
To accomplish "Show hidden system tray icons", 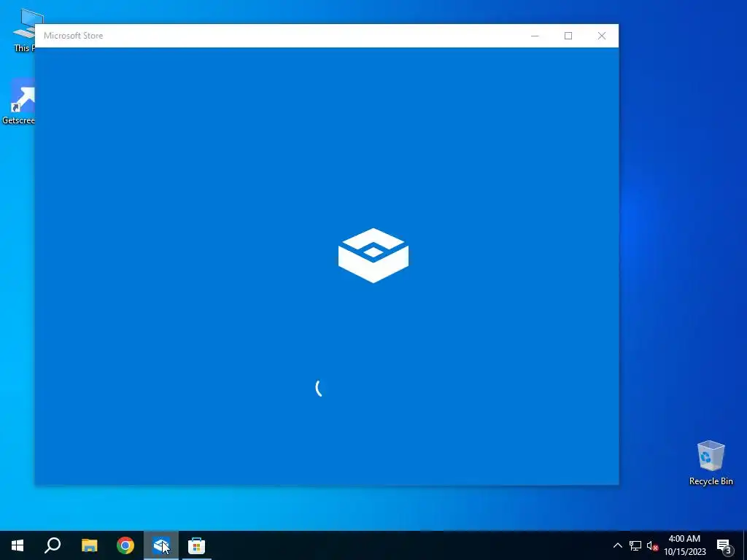I will tap(617, 545).
